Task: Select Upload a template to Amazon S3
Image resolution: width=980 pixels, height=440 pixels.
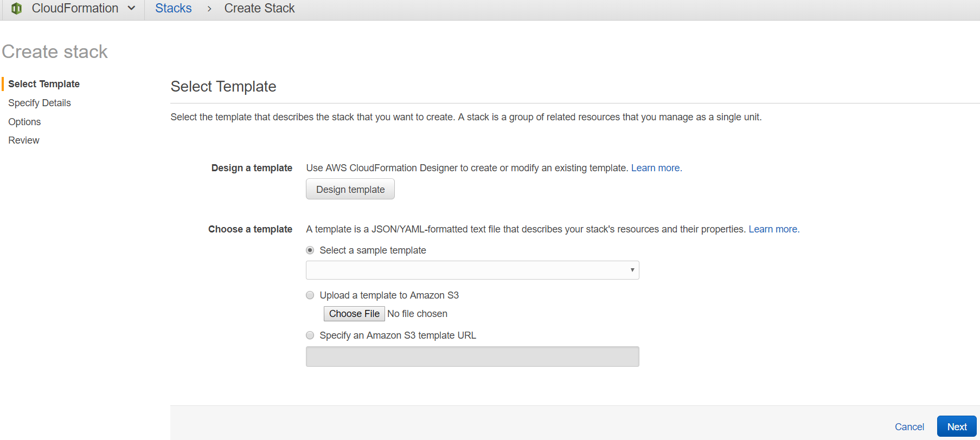Action: click(310, 295)
